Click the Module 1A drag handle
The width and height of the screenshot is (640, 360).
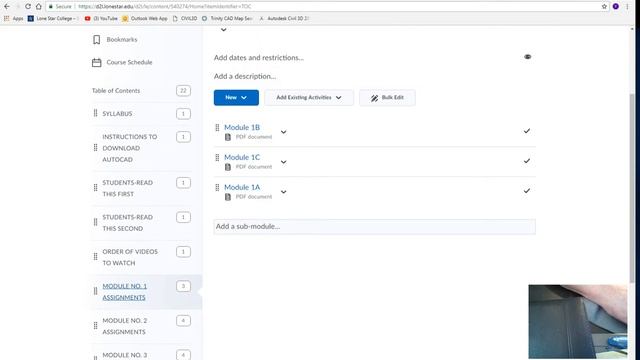pos(217,187)
